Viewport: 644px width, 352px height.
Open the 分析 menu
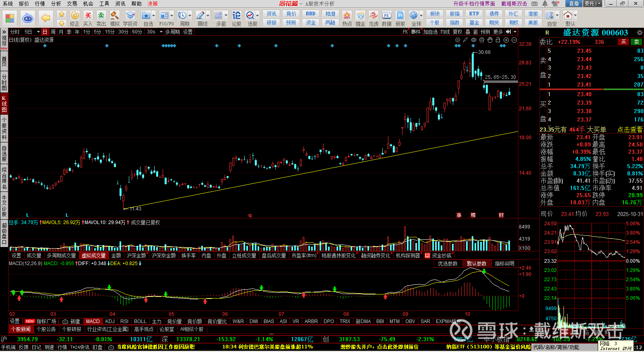pos(56,4)
